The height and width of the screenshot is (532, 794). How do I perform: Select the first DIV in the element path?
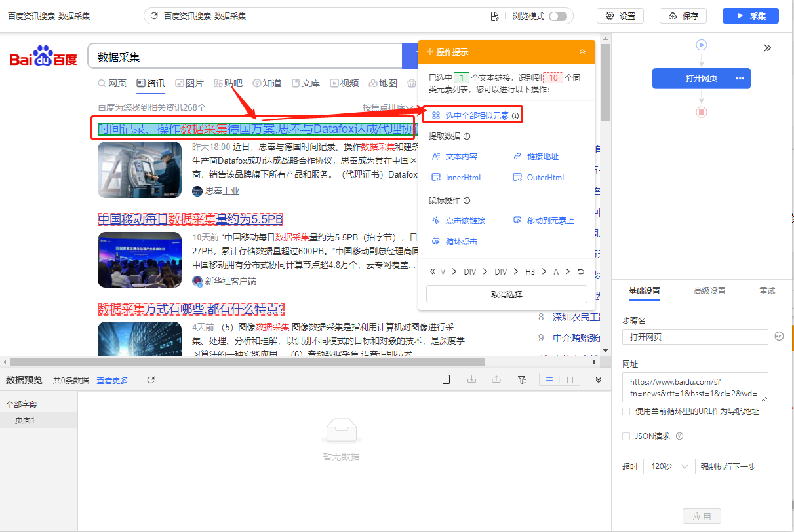(x=469, y=271)
